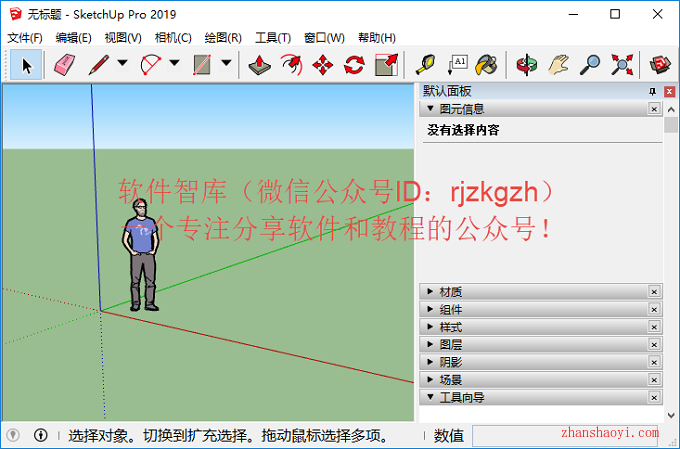
Task: Open the 绘图(R) menu
Action: pos(223,38)
